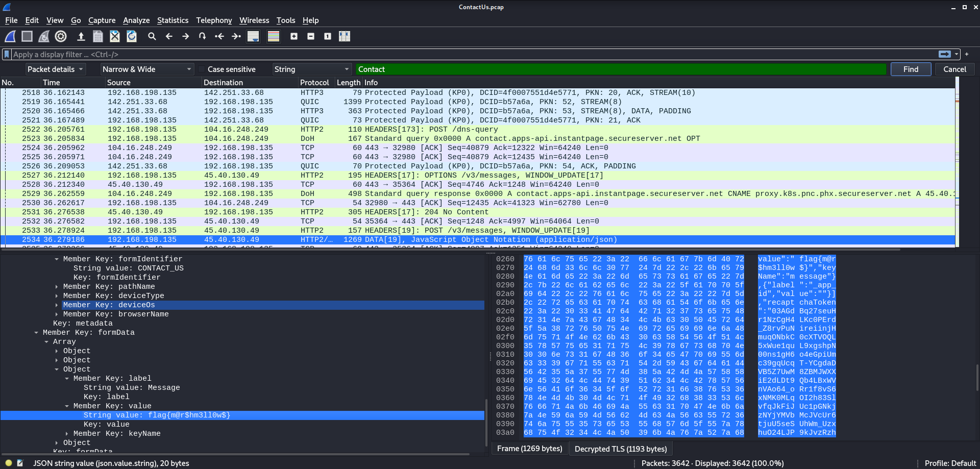Select String value: CONTACT_US row
The height and width of the screenshot is (469, 980).
[129, 268]
